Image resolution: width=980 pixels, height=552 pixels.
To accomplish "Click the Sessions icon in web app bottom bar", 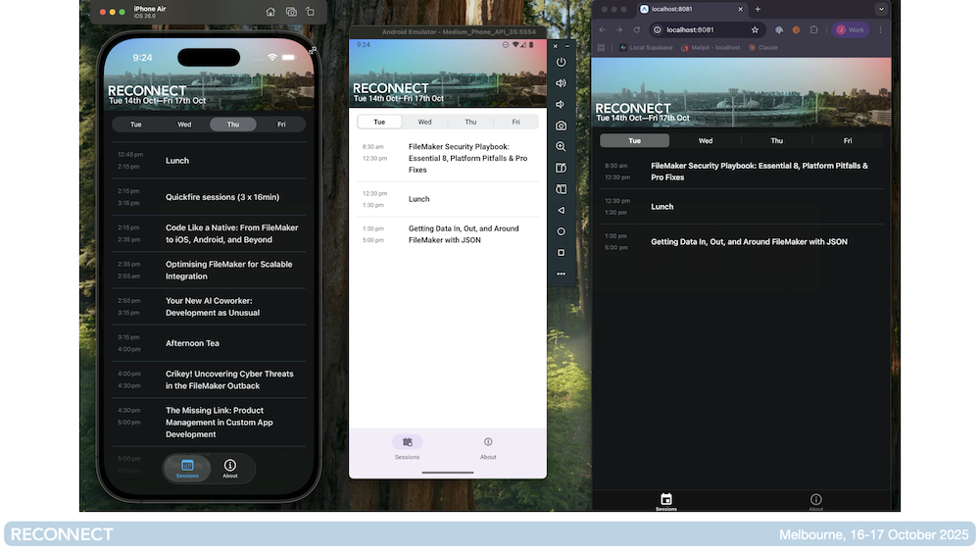I will click(x=666, y=499).
